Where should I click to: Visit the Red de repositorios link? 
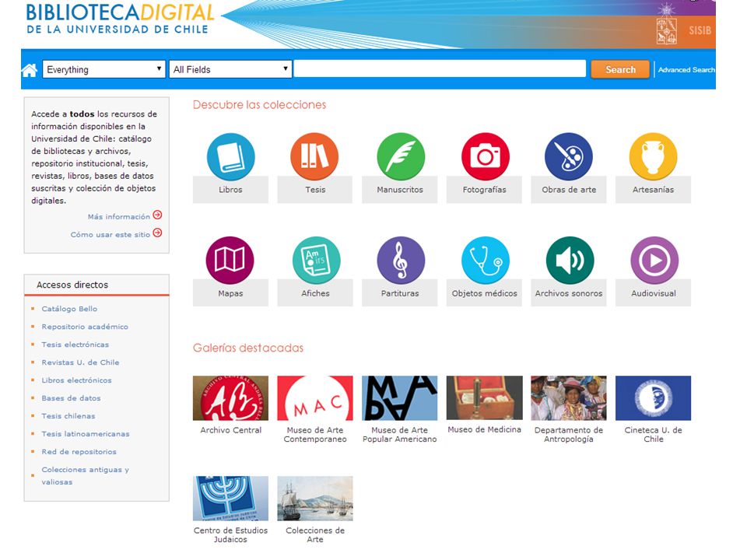[x=79, y=451]
